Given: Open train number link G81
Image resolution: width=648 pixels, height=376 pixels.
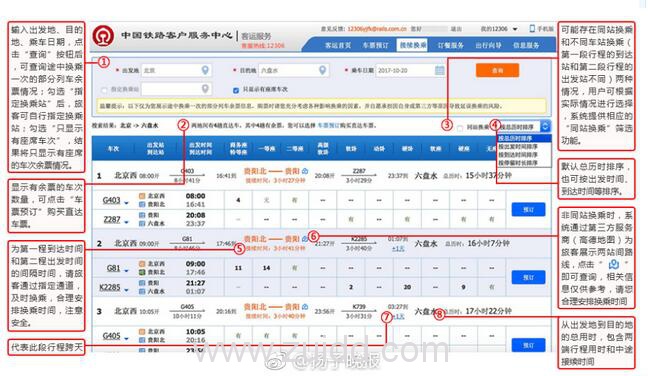Looking at the screenshot, I should [113, 268].
